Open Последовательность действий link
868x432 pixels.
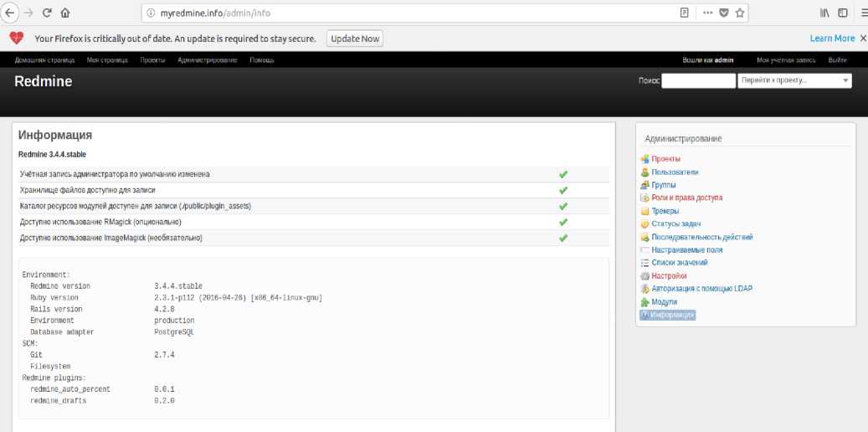pyautogui.click(x=702, y=237)
